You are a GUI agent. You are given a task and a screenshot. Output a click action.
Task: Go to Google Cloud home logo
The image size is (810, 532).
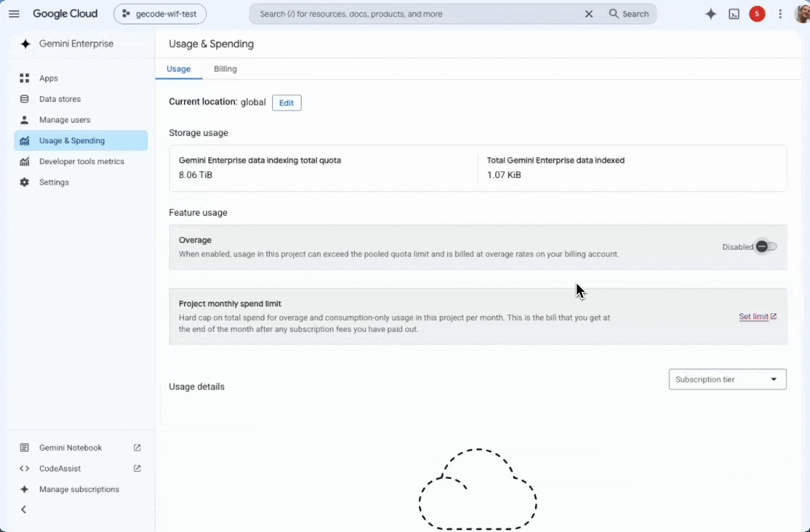(x=65, y=14)
